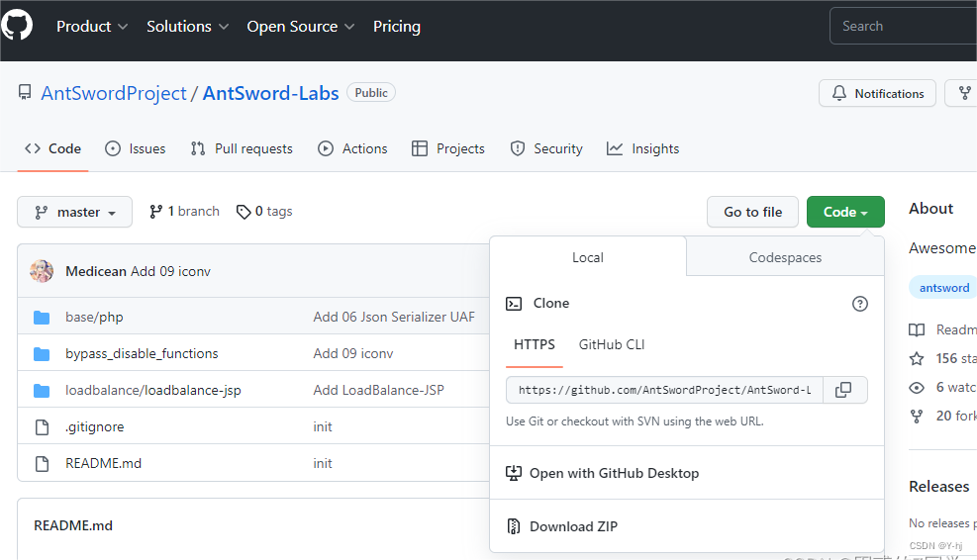Click the Go to file button

click(x=752, y=212)
